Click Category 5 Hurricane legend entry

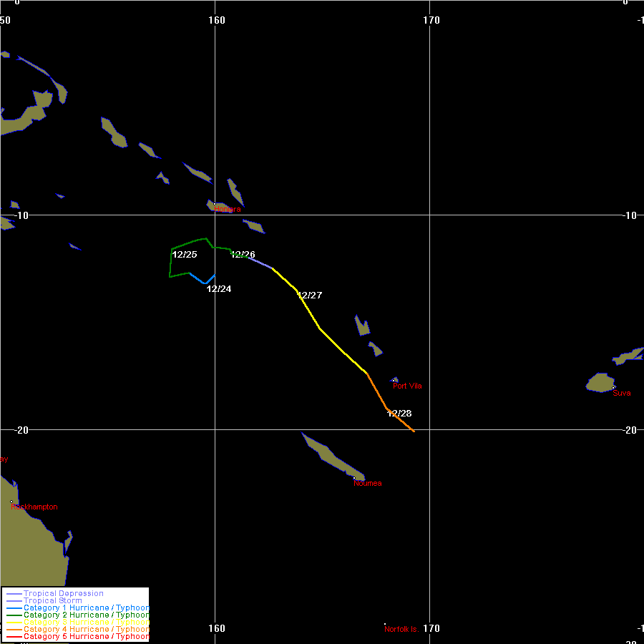tap(86, 637)
